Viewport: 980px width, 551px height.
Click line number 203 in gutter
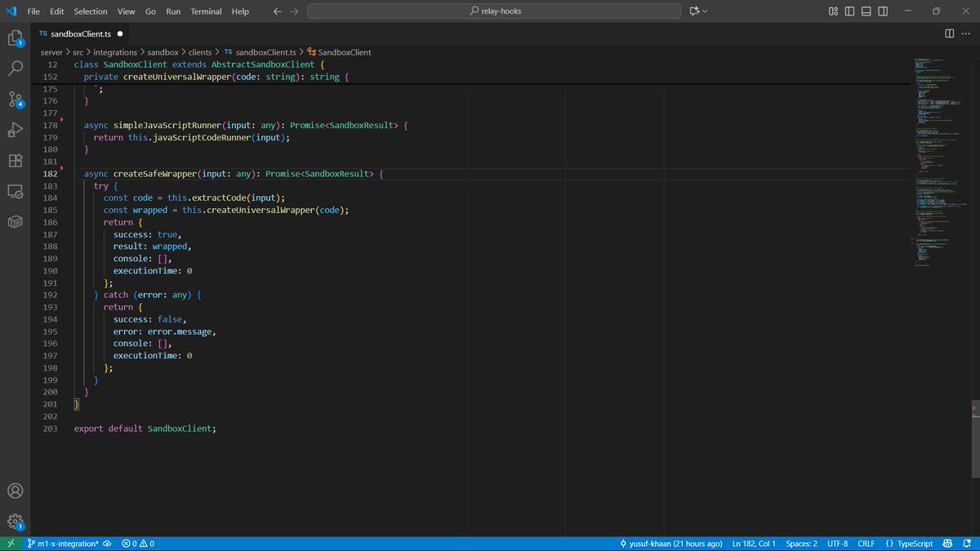51,429
